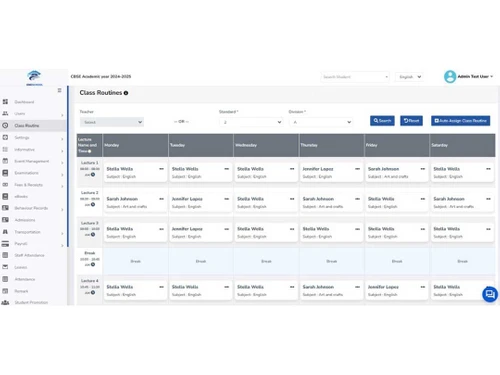Screen dimensions: 500x375
Task: Click the Lecture 3 time edit icon
Action: (93, 234)
